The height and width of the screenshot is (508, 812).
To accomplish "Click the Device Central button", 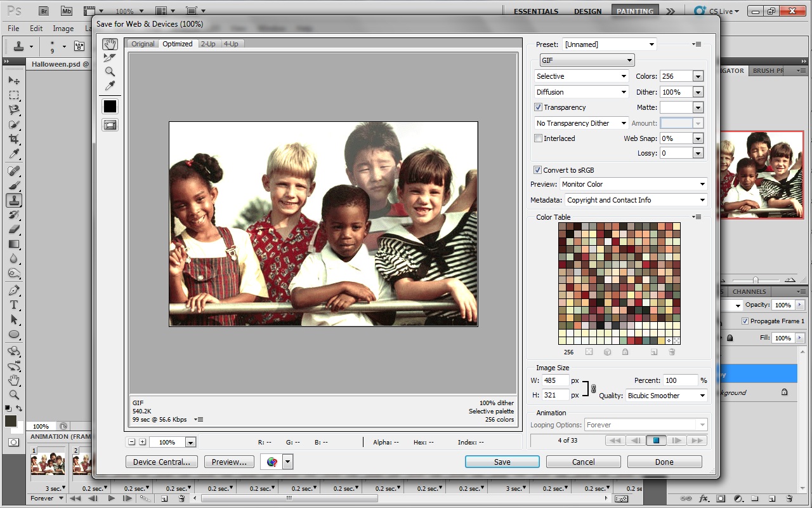I will click(162, 462).
